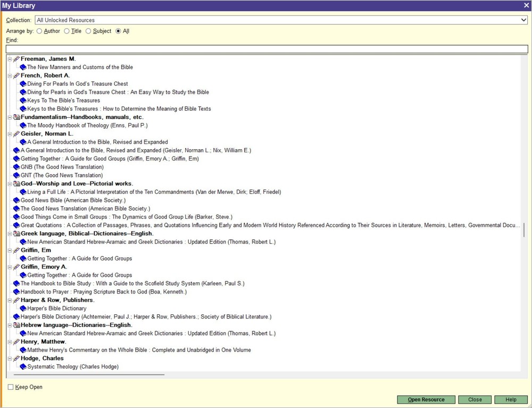The height and width of the screenshot is (408, 532).
Task: Enable the Keep Open checkbox
Action: coord(11,387)
